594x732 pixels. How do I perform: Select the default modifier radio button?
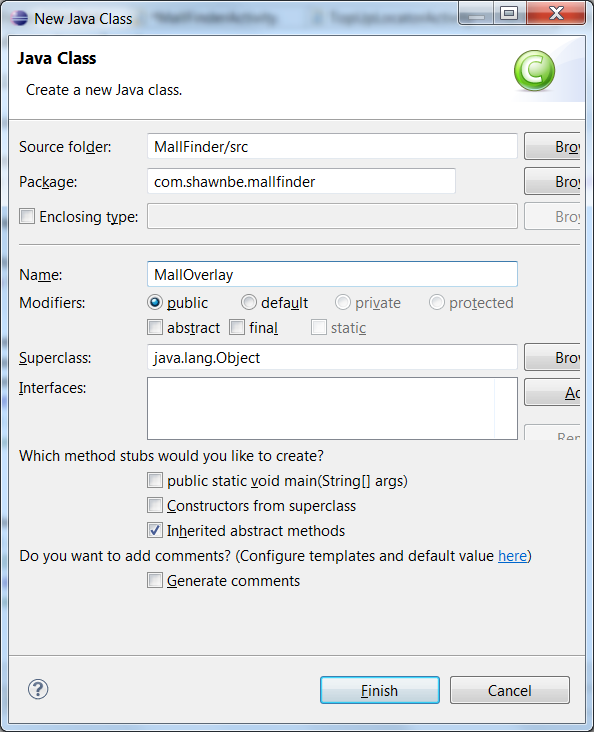pos(248,303)
